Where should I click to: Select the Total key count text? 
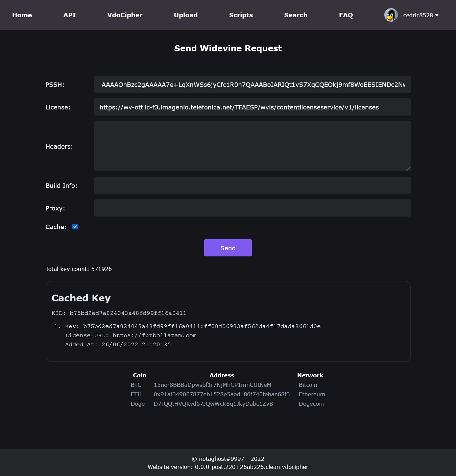[x=79, y=269]
